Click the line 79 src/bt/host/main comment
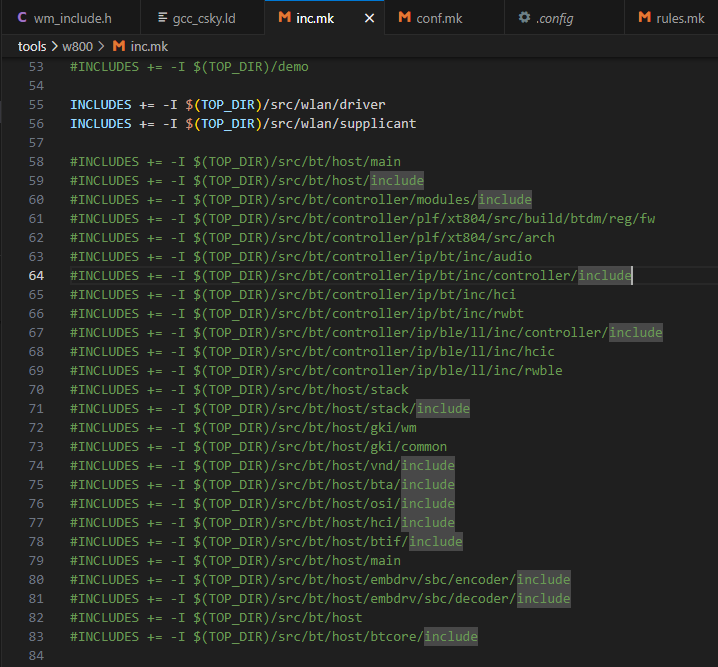The image size is (718, 667). (235, 561)
